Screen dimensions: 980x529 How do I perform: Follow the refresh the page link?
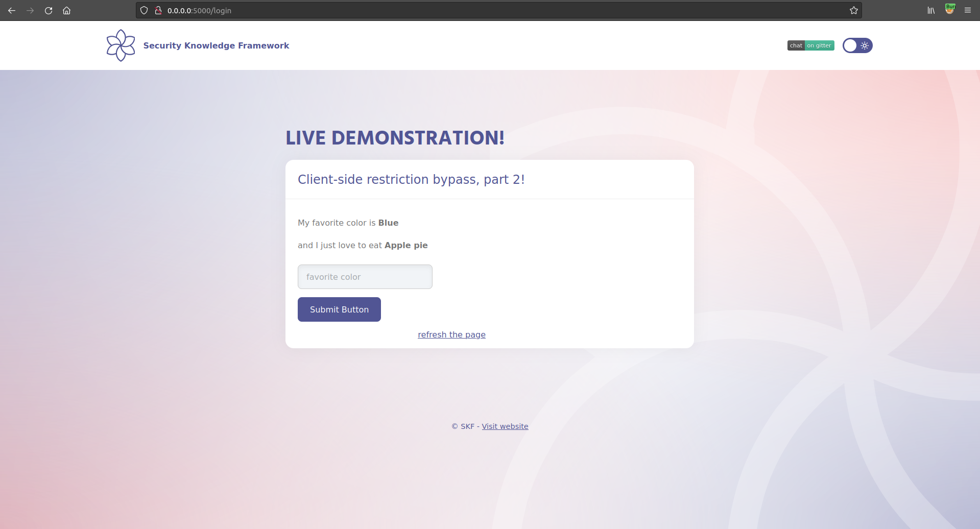click(451, 335)
